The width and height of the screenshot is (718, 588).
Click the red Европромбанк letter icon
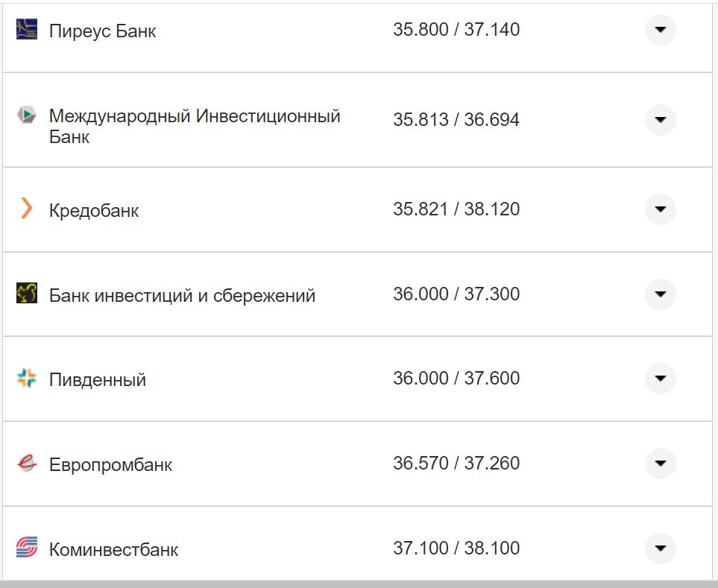click(25, 463)
